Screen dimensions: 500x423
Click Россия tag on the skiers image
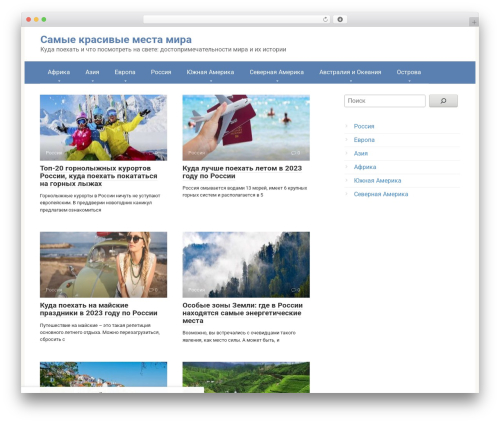point(54,153)
